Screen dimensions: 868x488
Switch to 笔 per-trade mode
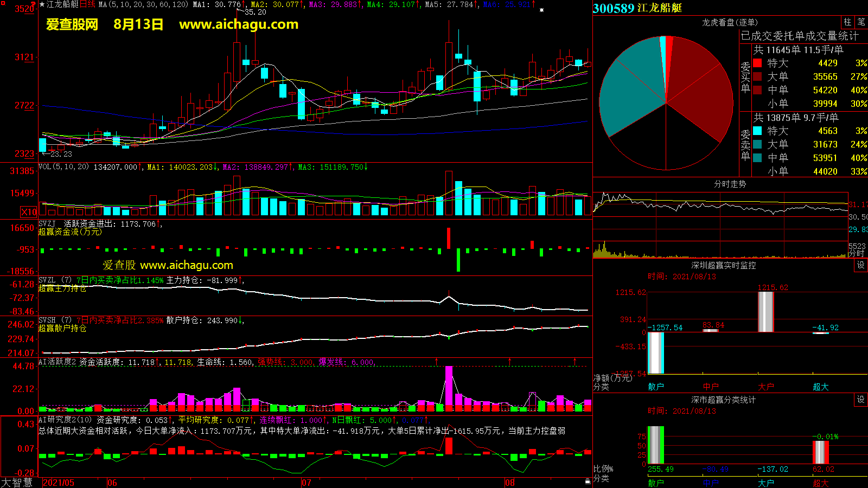861,22
